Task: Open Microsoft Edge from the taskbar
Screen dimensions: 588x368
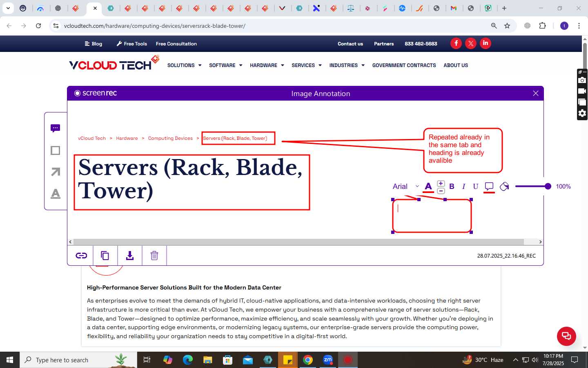Action: pyautogui.click(x=187, y=360)
